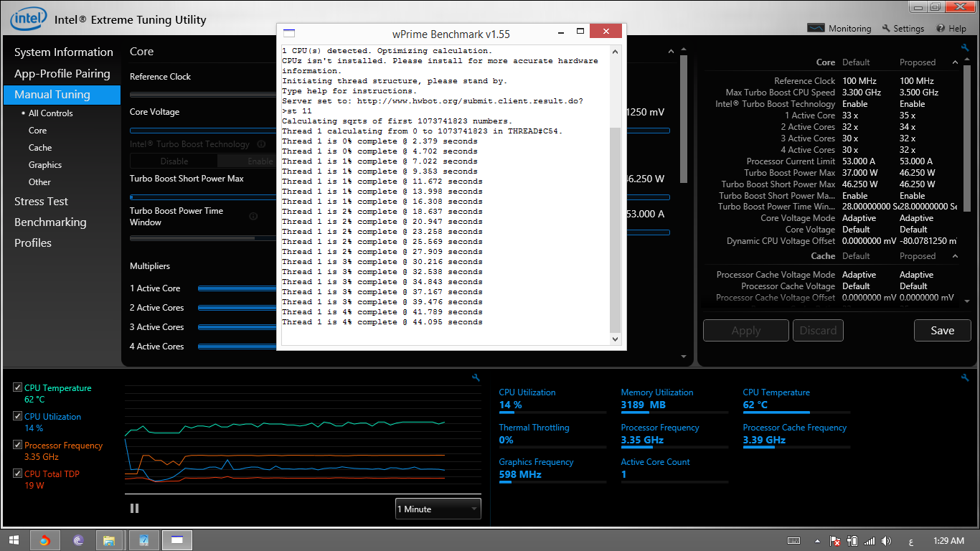Open File Explorer from the taskbar

[109, 540]
